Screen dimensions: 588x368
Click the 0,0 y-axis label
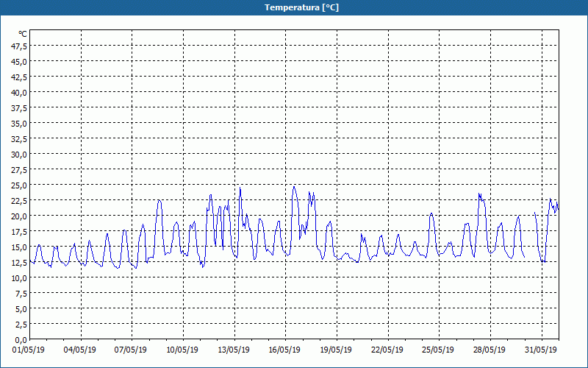pos(21,340)
